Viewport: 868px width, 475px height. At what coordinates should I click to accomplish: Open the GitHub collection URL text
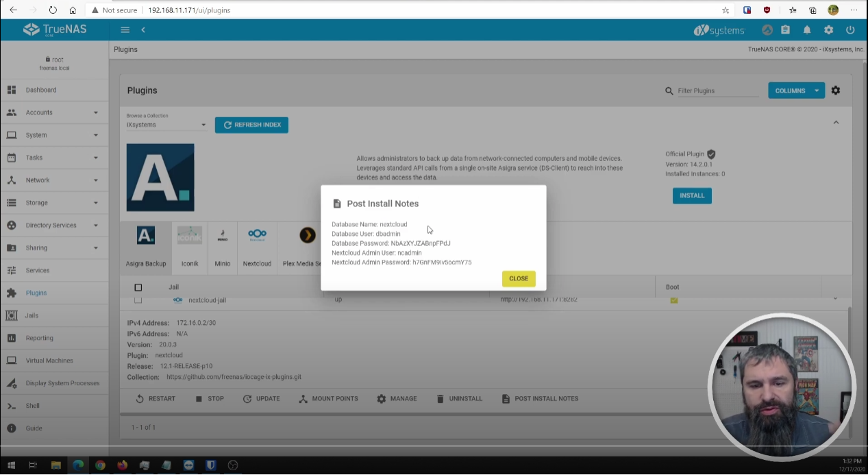pyautogui.click(x=234, y=377)
